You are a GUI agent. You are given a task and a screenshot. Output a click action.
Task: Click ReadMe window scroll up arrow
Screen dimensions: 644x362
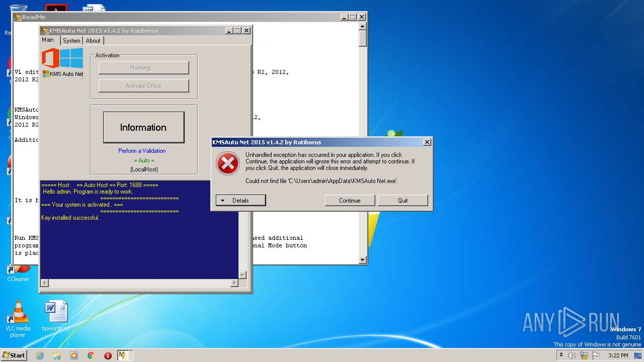click(363, 26)
